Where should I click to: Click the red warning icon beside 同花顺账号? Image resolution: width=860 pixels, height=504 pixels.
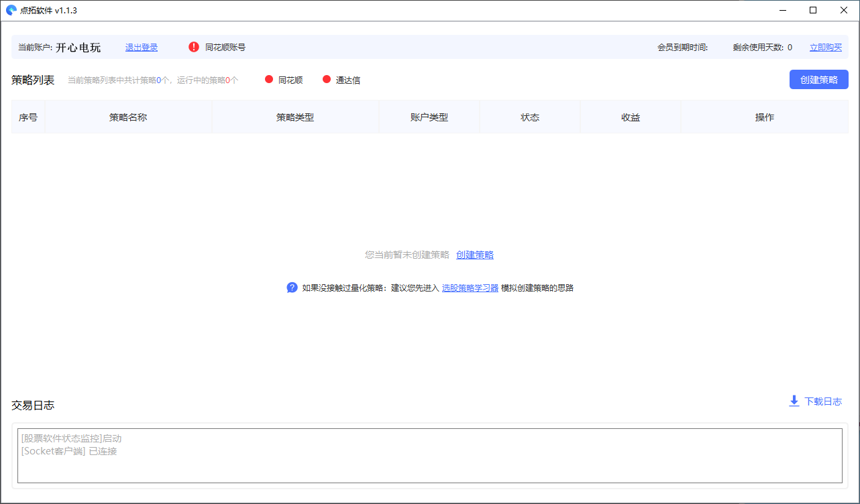coord(194,47)
